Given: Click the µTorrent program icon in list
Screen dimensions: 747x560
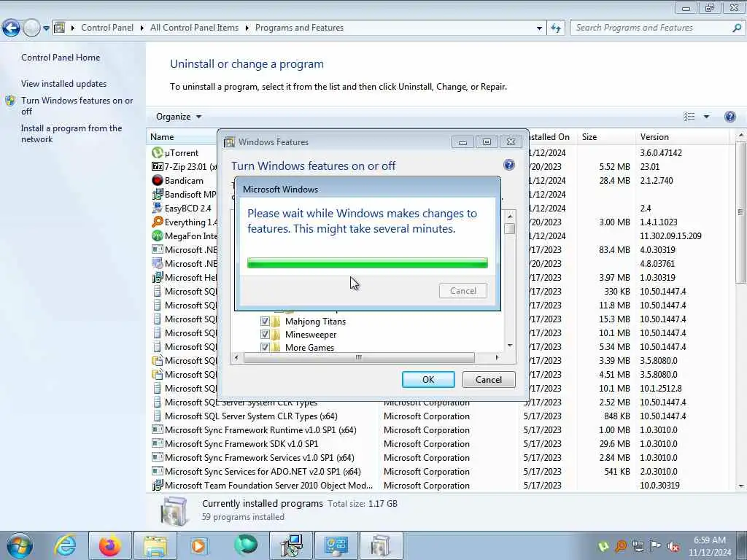Looking at the screenshot, I should 158,153.
